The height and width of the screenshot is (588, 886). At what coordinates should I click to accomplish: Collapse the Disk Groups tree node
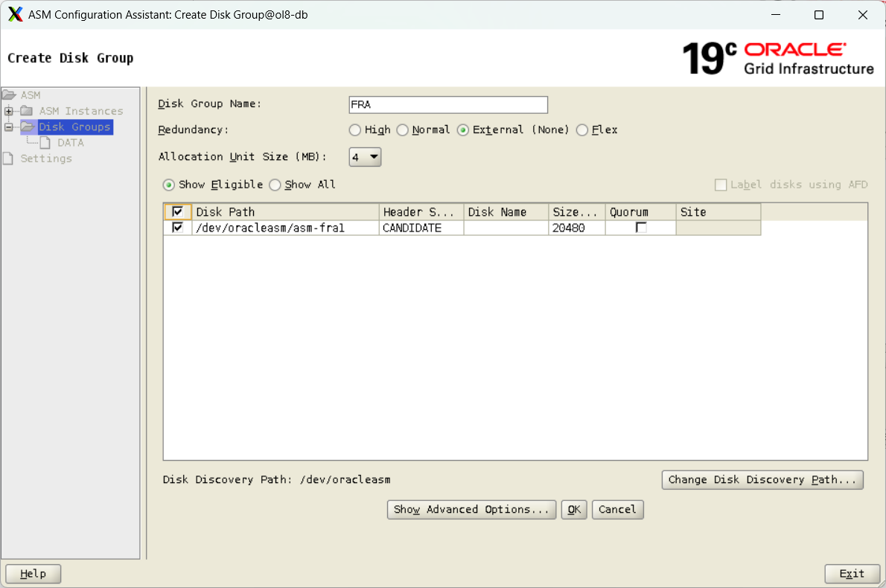tap(8, 127)
